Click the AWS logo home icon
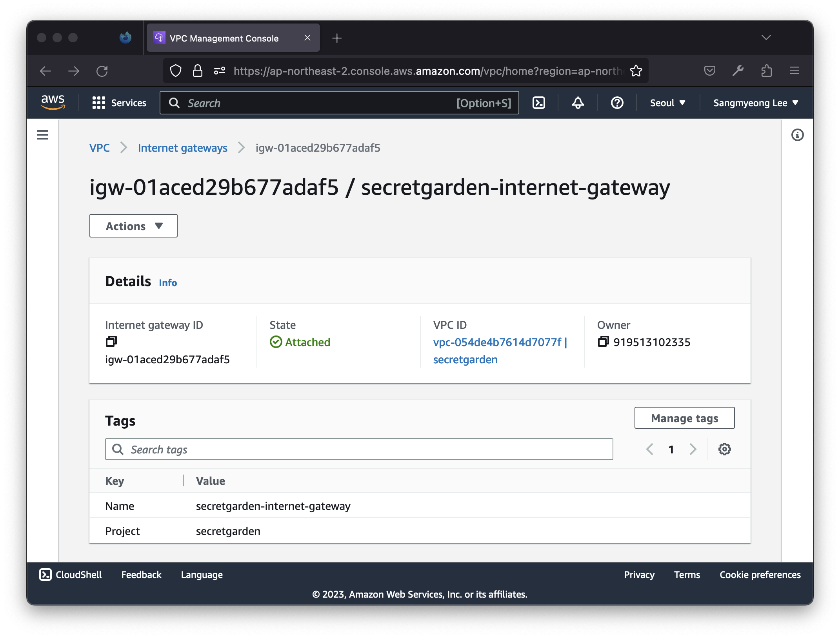This screenshot has height=638, width=840. (x=53, y=102)
